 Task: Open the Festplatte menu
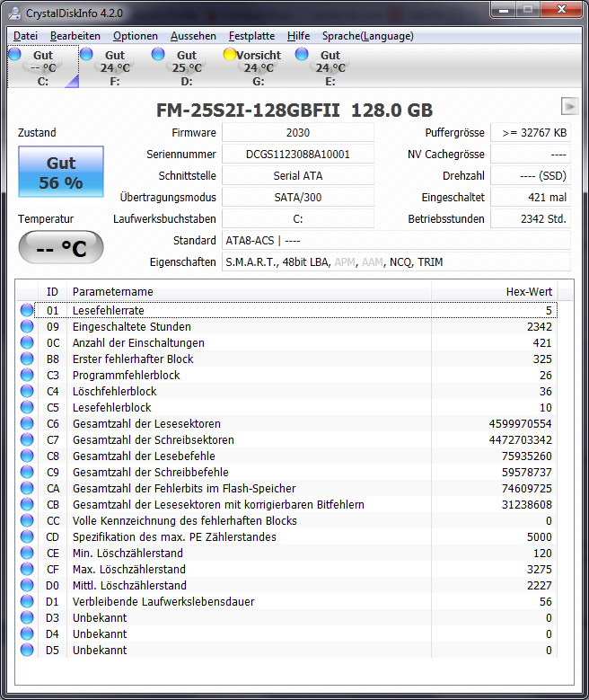point(251,36)
